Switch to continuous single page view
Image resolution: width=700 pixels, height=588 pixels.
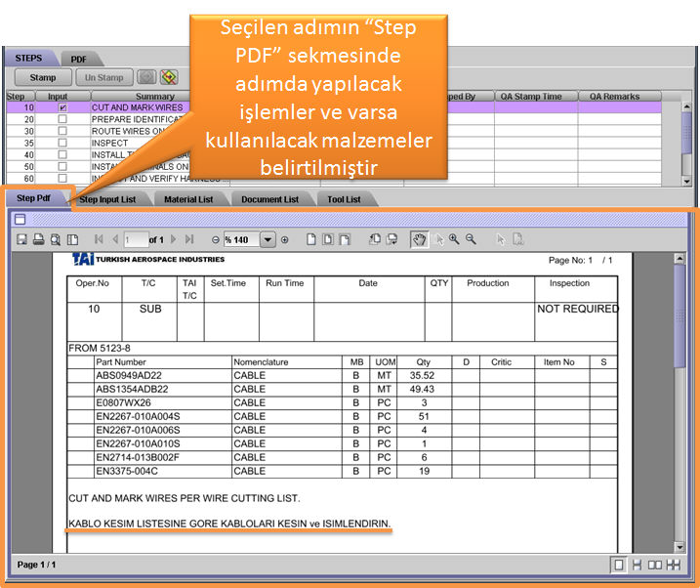pyautogui.click(x=638, y=566)
